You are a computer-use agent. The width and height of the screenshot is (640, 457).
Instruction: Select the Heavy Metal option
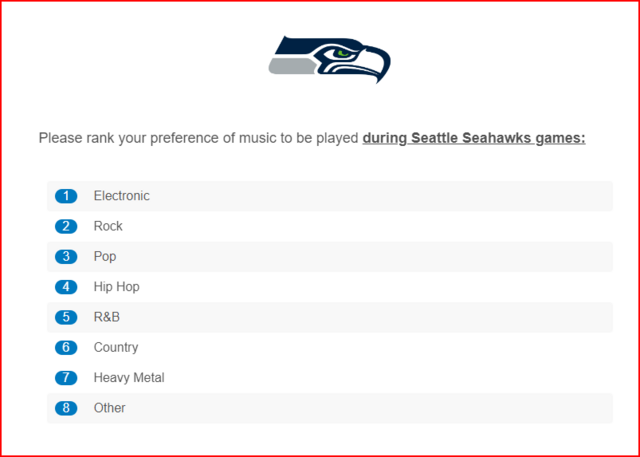pos(330,378)
